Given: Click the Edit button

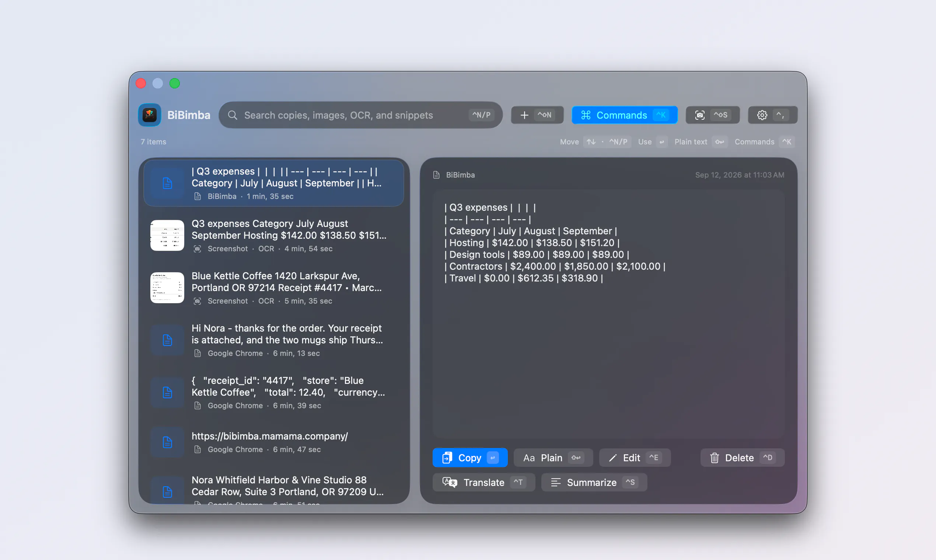Looking at the screenshot, I should click(635, 458).
